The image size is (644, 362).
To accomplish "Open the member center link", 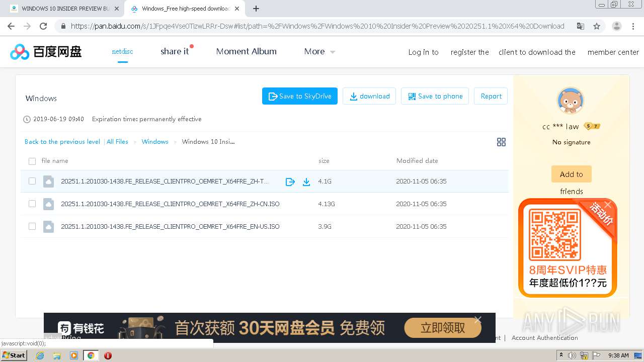I will (613, 52).
